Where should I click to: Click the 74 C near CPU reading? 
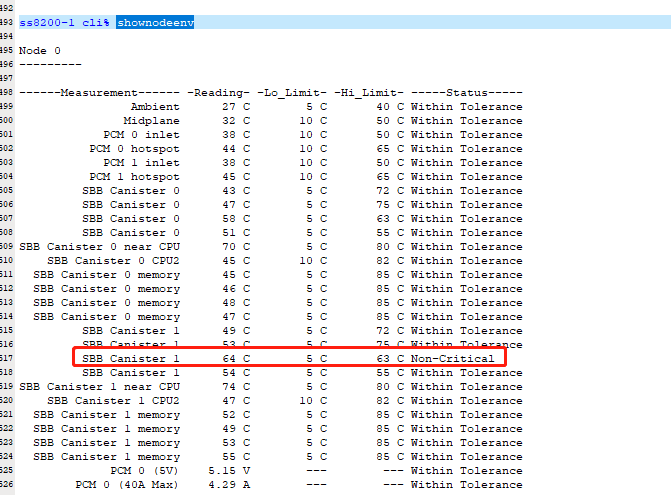click(x=236, y=387)
